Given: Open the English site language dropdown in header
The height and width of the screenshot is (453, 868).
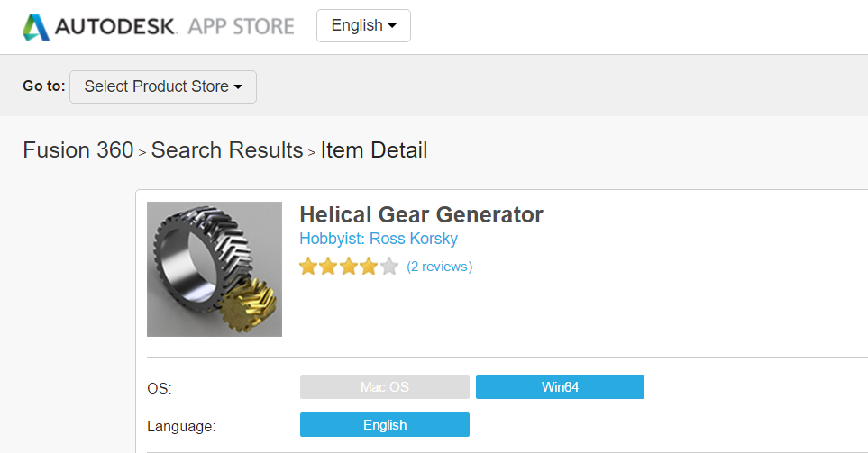Looking at the screenshot, I should pyautogui.click(x=363, y=26).
